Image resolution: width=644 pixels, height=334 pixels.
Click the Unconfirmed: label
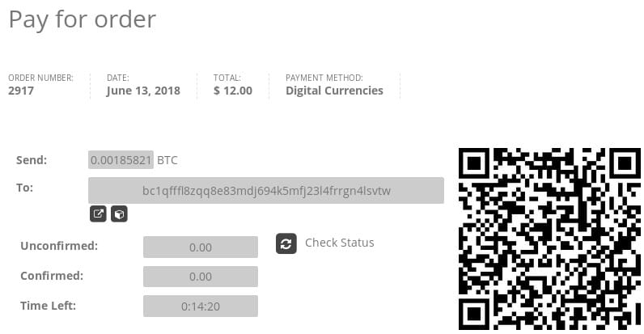click(59, 246)
